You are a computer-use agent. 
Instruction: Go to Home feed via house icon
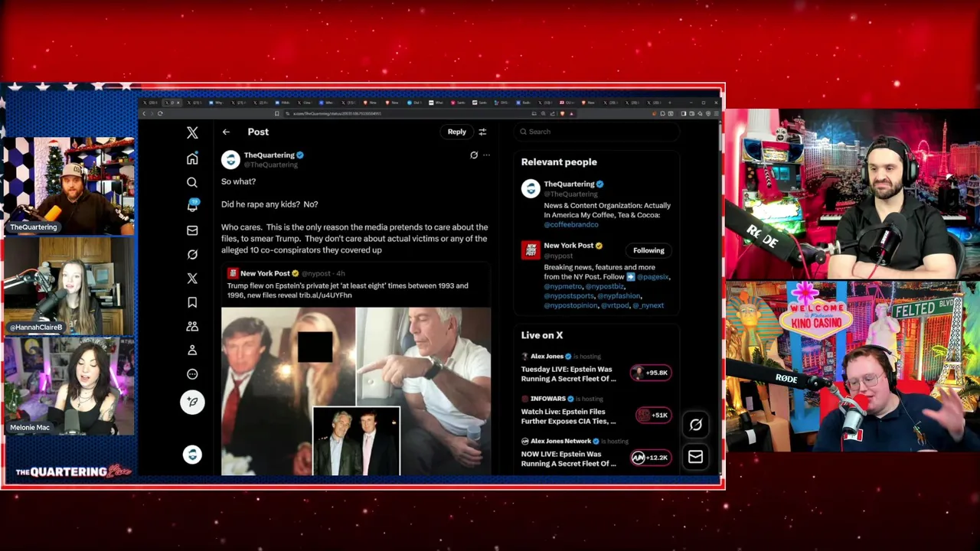(192, 158)
